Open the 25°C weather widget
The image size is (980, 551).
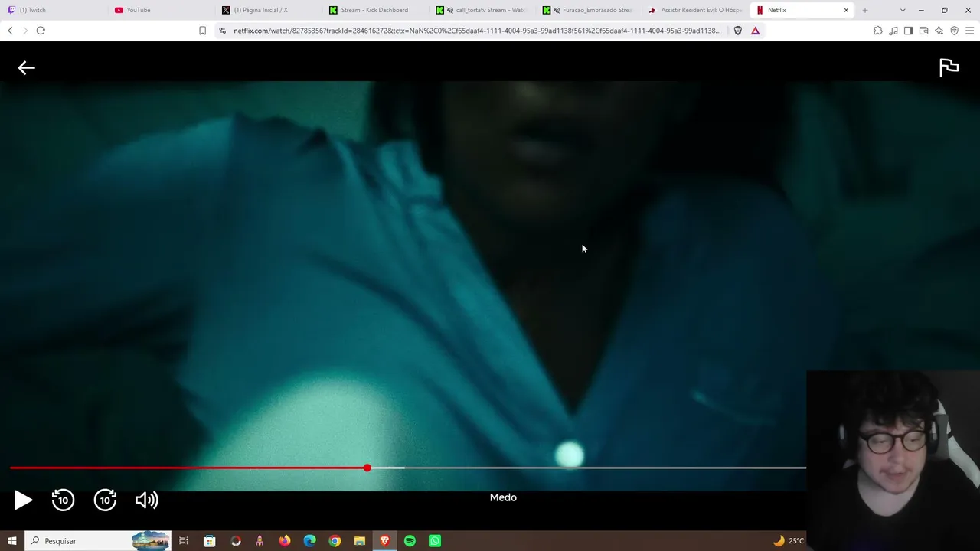click(x=789, y=541)
